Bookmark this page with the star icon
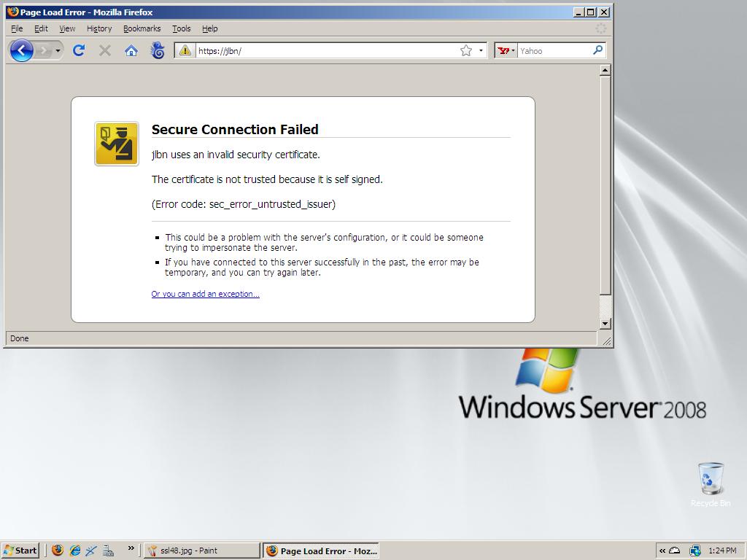Screen dimensions: 747x560 [x=466, y=50]
